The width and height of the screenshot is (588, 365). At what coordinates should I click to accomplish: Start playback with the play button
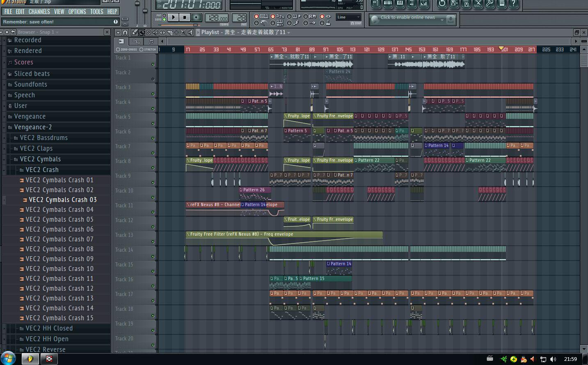pyautogui.click(x=173, y=17)
